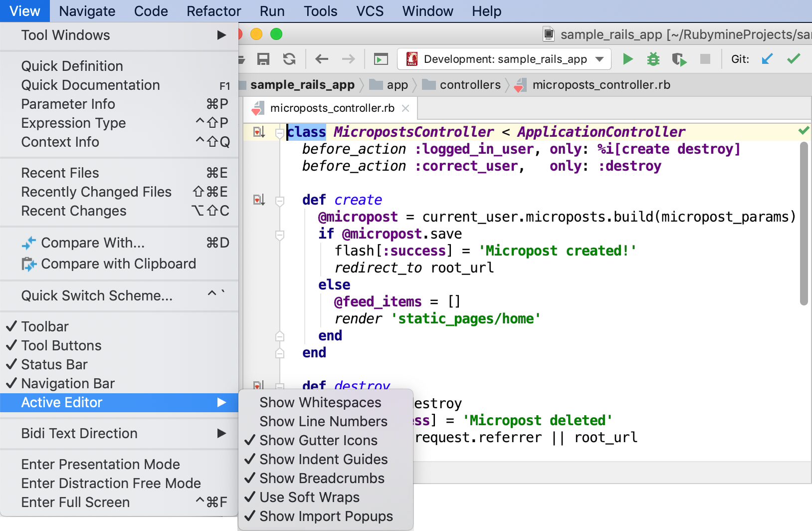Toggle Show Import Popups option
The width and height of the screenshot is (812, 531).
pyautogui.click(x=326, y=517)
